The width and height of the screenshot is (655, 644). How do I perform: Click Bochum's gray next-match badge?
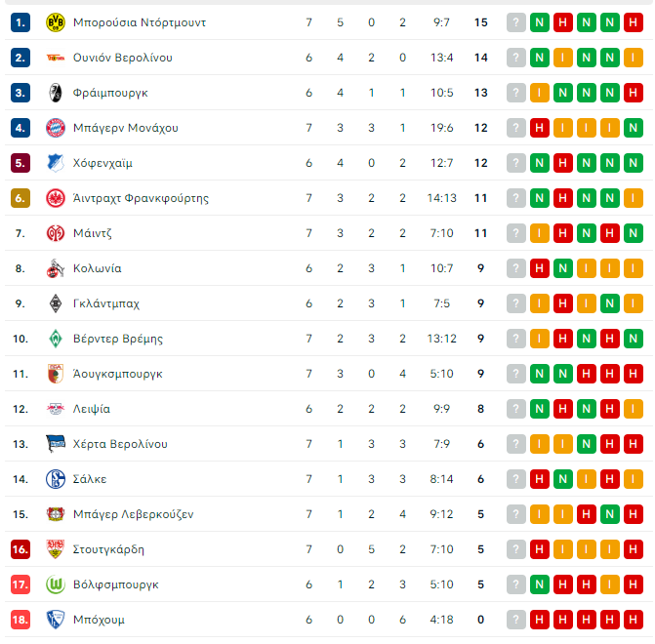click(516, 620)
